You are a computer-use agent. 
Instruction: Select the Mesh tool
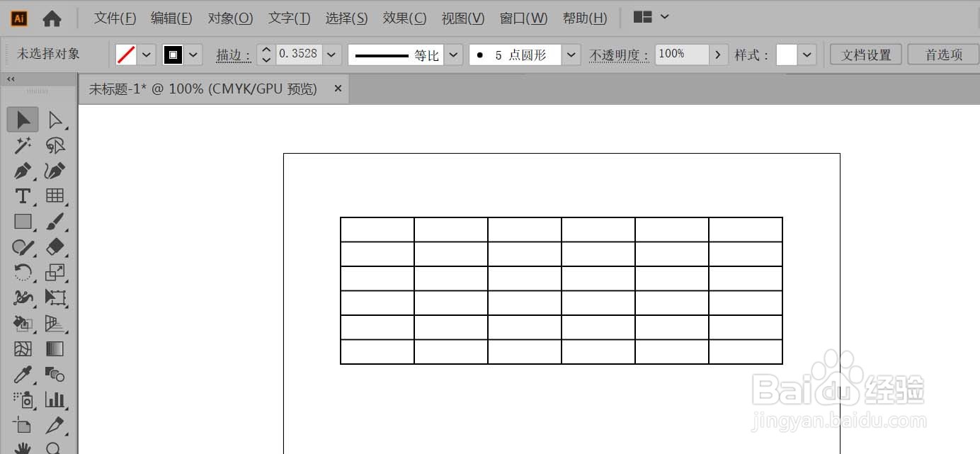(23, 349)
